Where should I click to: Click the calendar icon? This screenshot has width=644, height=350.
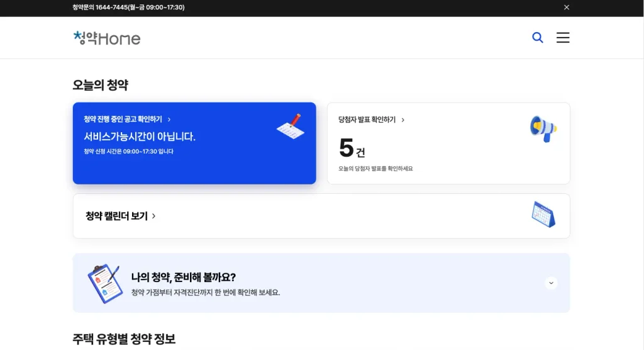point(543,214)
